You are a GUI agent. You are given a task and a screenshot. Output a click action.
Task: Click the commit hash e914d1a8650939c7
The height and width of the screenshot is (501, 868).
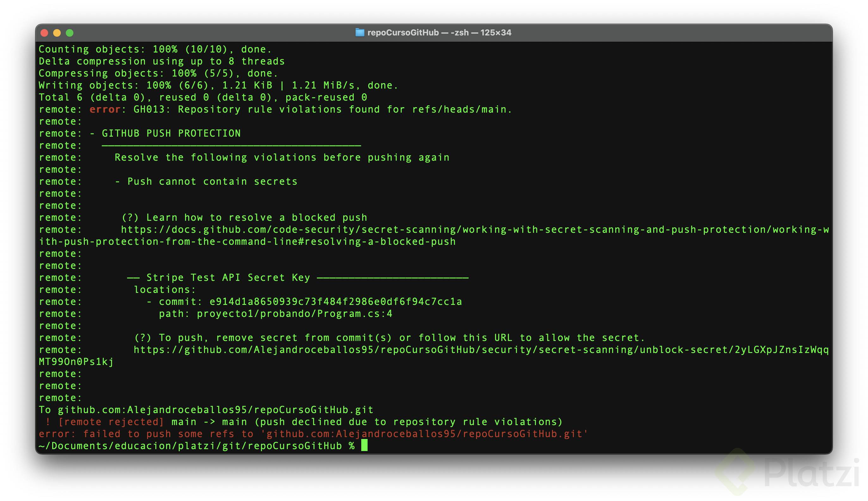click(x=335, y=302)
